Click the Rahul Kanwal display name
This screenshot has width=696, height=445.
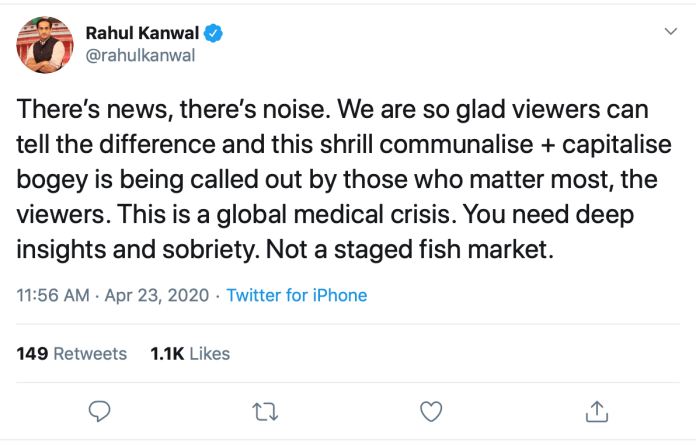pyautogui.click(x=143, y=34)
